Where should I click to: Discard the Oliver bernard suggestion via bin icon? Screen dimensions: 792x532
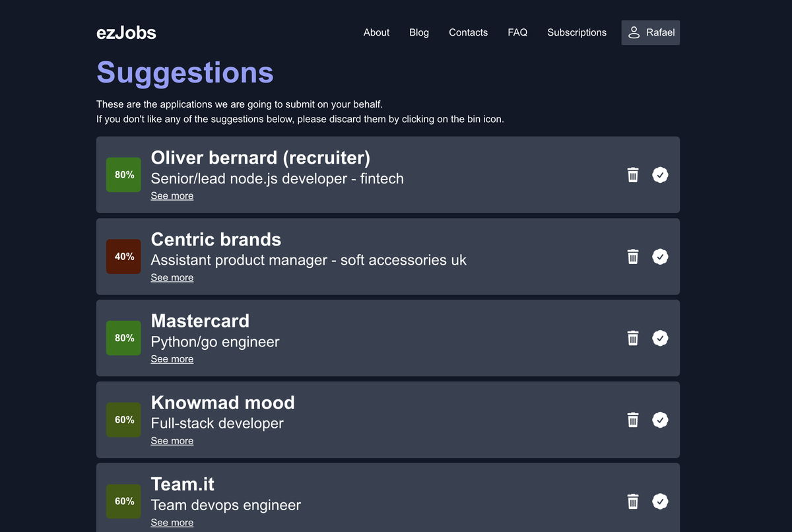click(633, 175)
